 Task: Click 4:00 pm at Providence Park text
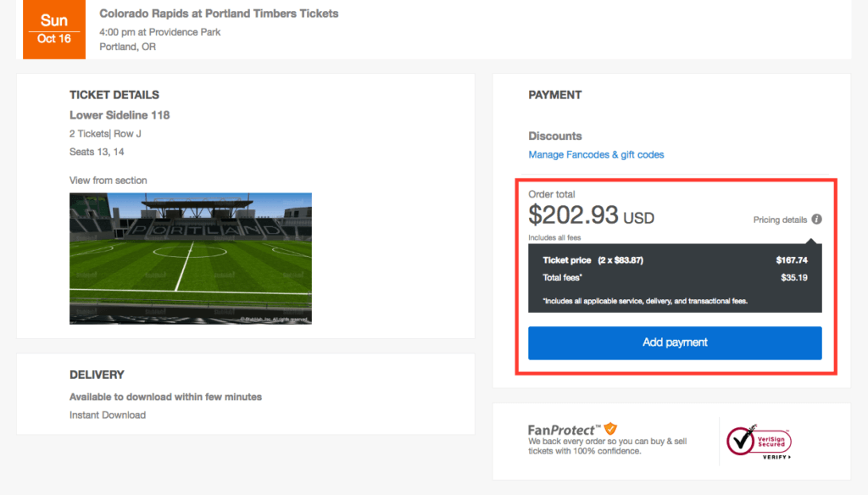(159, 32)
